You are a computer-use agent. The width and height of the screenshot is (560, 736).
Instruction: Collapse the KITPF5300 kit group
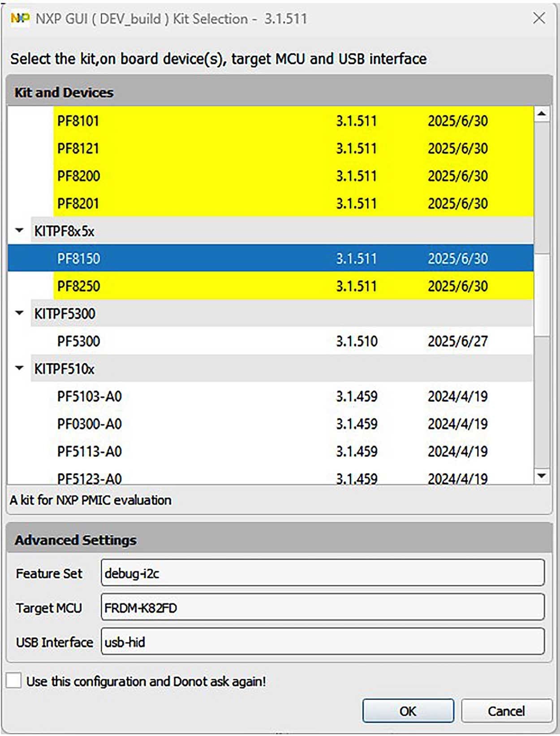[19, 313]
